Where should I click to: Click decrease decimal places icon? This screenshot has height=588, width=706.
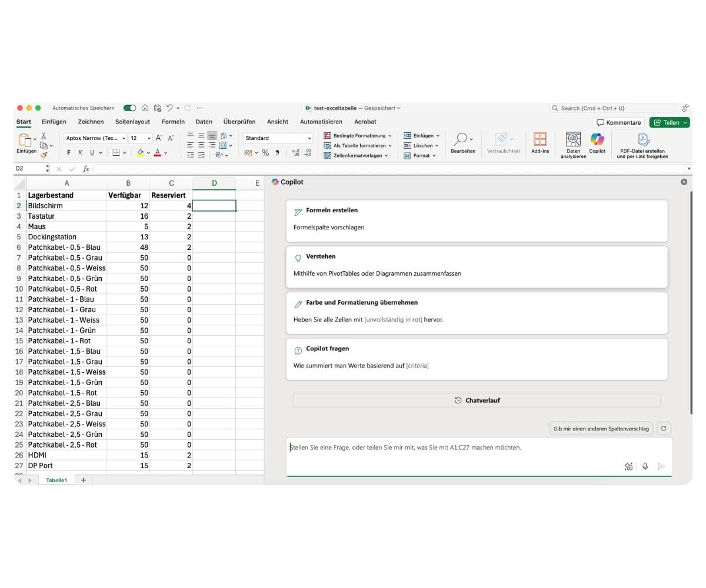pyautogui.click(x=307, y=153)
